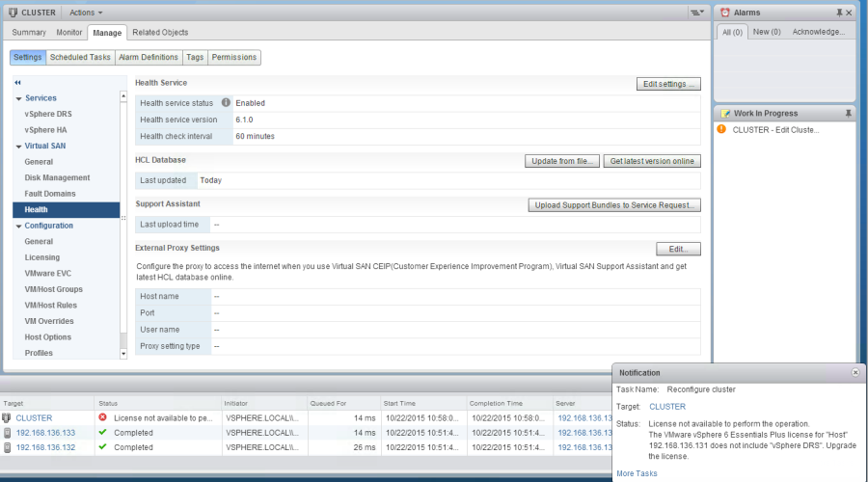Close the Notification popup
Viewport: 868px width, 482px height.
[854, 372]
